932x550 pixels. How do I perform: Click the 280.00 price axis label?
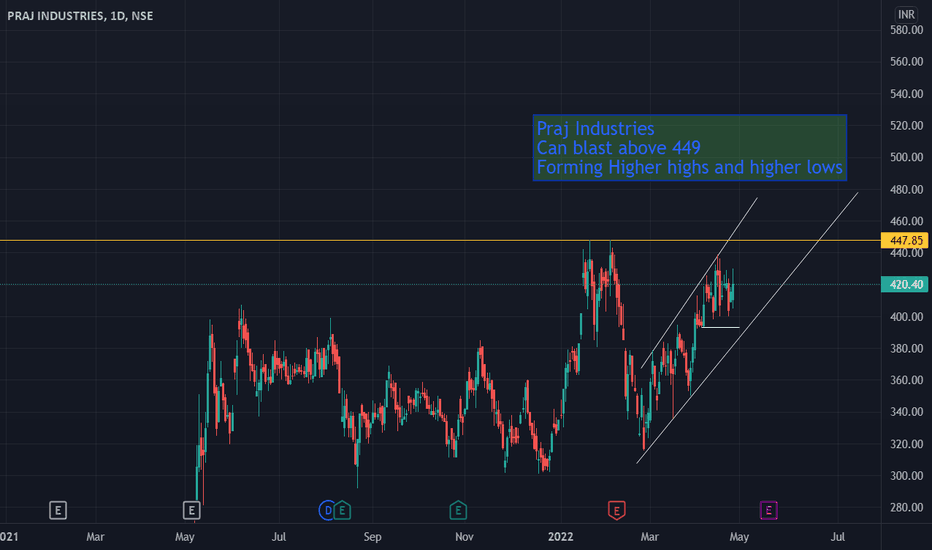click(906, 508)
